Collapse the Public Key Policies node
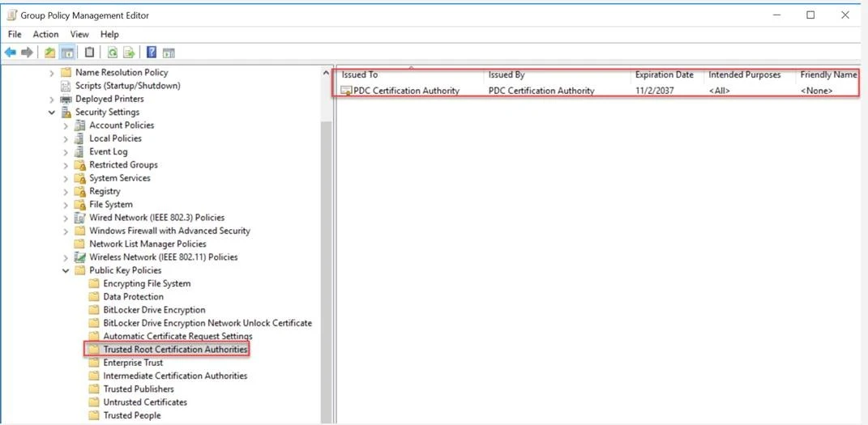The width and height of the screenshot is (868, 425). tap(66, 270)
